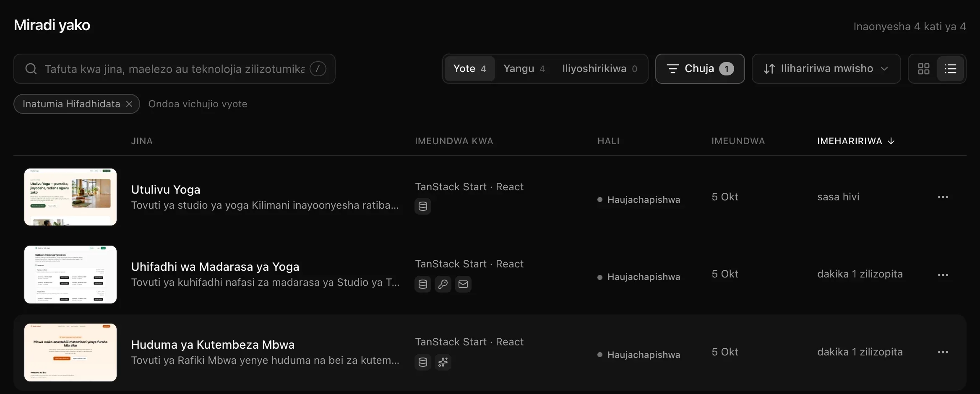Image resolution: width=980 pixels, height=394 pixels.
Task: Click the search magnifier icon
Action: pyautogui.click(x=31, y=69)
